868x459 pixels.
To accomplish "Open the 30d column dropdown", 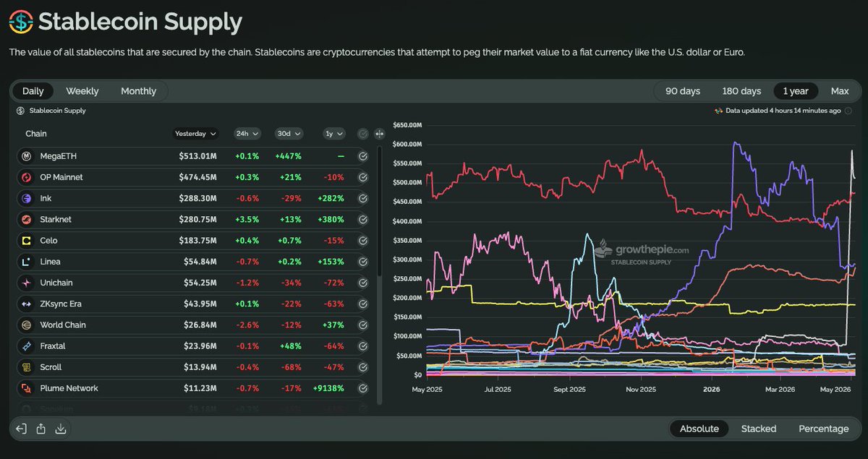I will click(x=289, y=134).
